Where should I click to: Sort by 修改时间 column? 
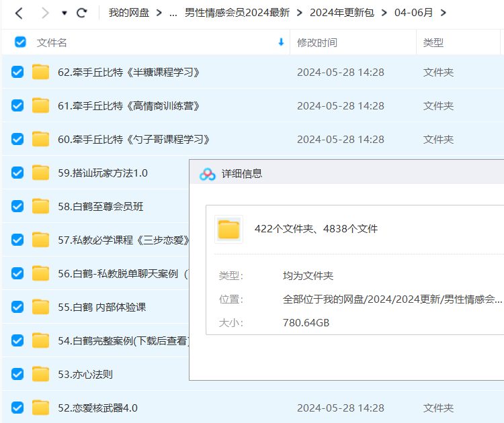click(x=317, y=42)
